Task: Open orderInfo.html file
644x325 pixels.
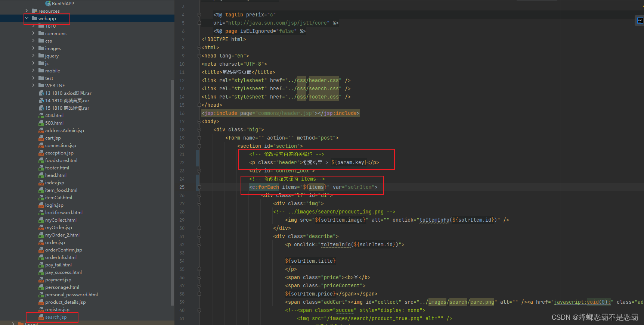Action: 61,257
